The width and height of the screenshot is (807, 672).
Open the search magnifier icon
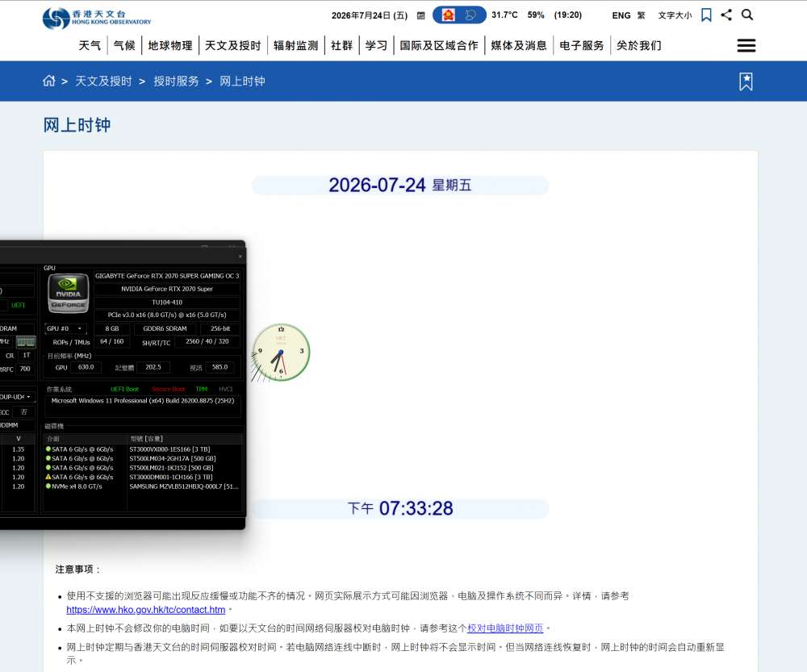coord(747,15)
